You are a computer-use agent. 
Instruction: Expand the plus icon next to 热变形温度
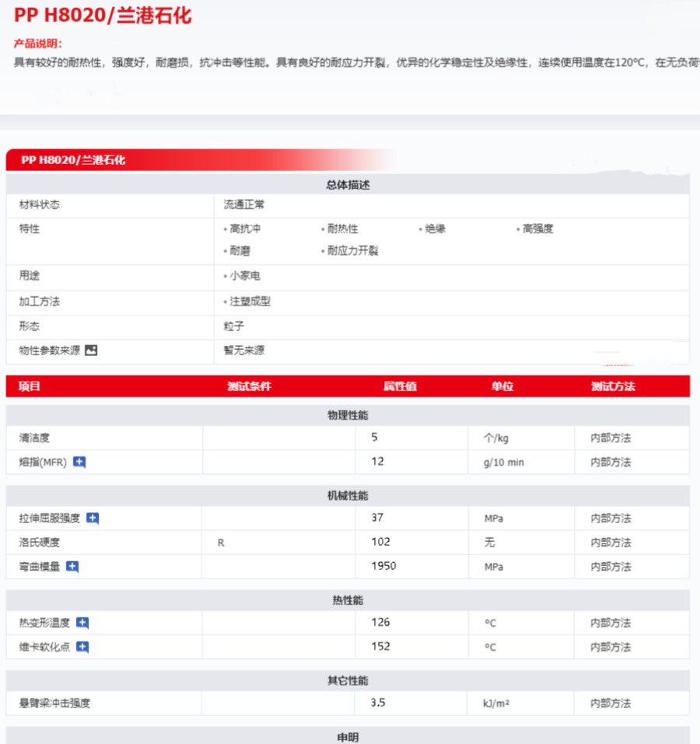(82, 623)
